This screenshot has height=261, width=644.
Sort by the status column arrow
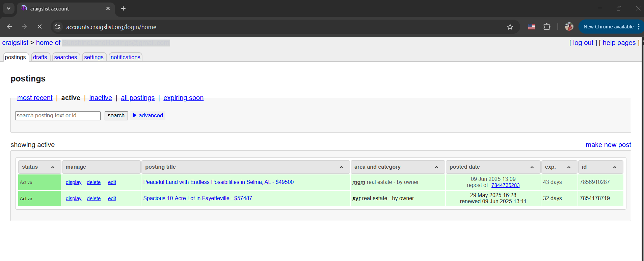pos(53,167)
